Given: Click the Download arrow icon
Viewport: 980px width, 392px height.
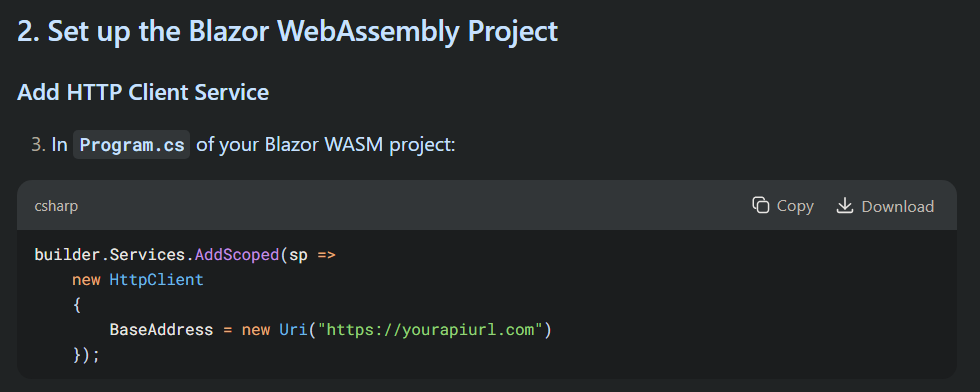Looking at the screenshot, I should [845, 205].
